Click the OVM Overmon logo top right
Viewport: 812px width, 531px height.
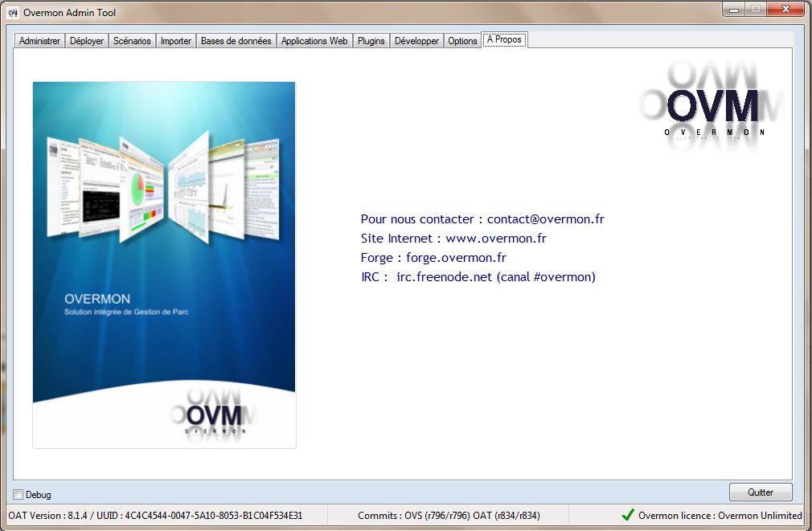pos(713,107)
